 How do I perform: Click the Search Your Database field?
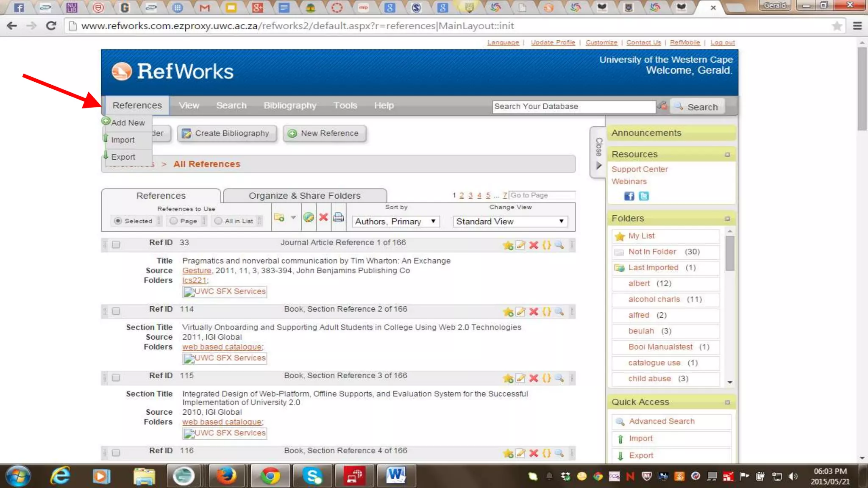click(573, 107)
